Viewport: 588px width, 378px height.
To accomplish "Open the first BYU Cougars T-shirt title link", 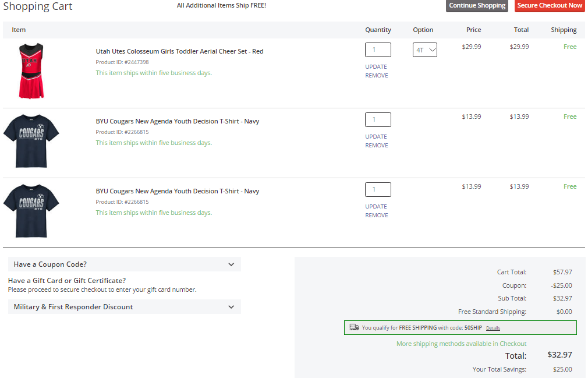I will 178,121.
